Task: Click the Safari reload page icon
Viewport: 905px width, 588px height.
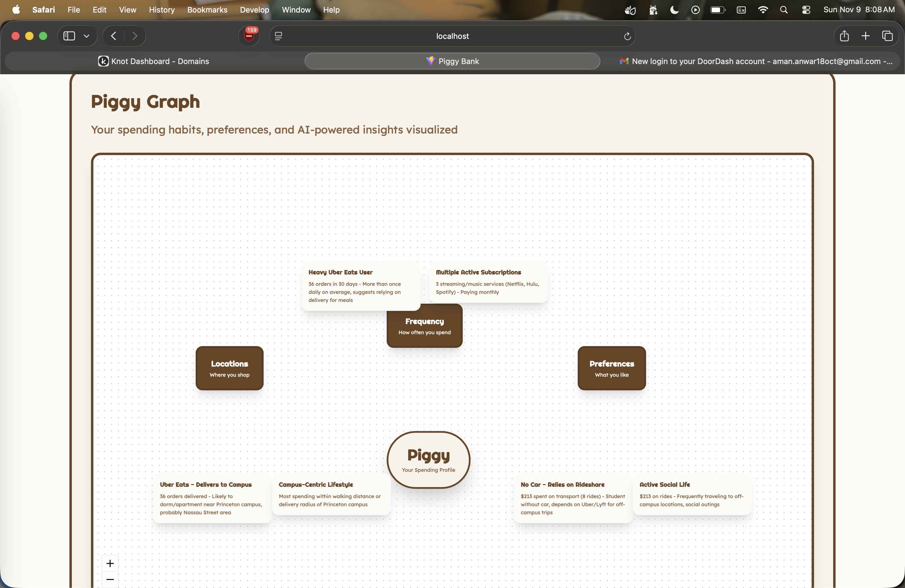Action: tap(627, 36)
